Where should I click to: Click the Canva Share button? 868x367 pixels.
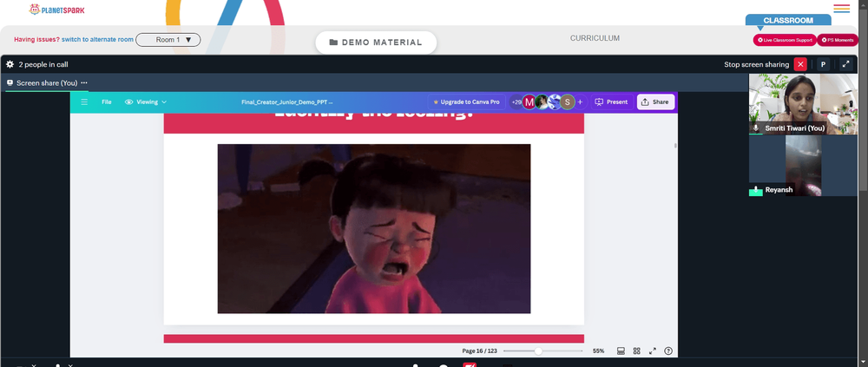coord(655,102)
